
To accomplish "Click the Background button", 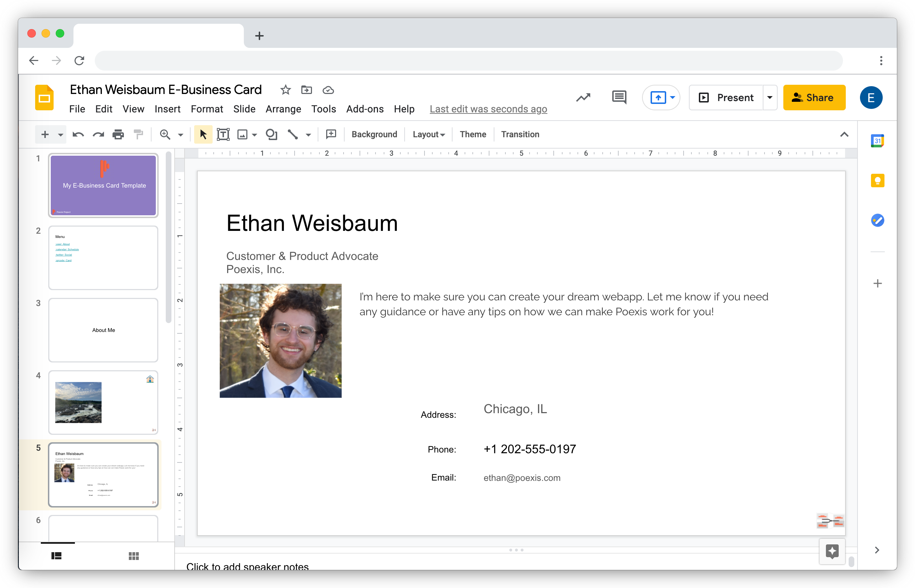I will tap(374, 134).
